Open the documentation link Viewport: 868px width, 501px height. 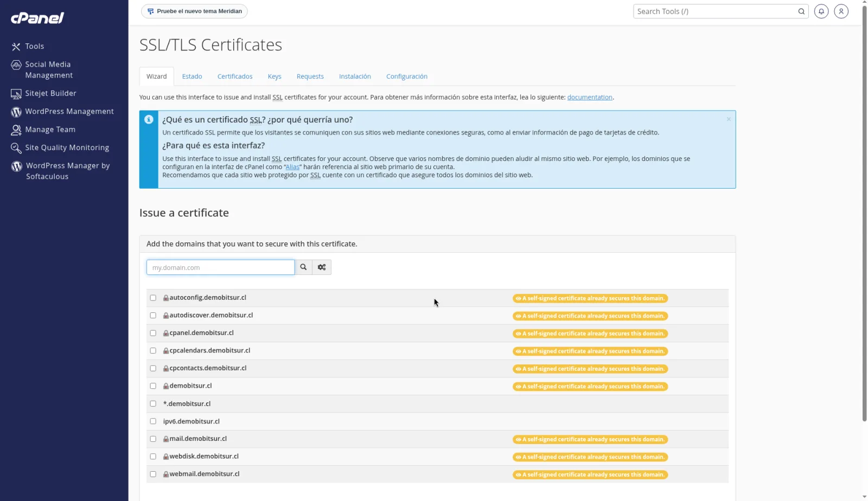590,98
